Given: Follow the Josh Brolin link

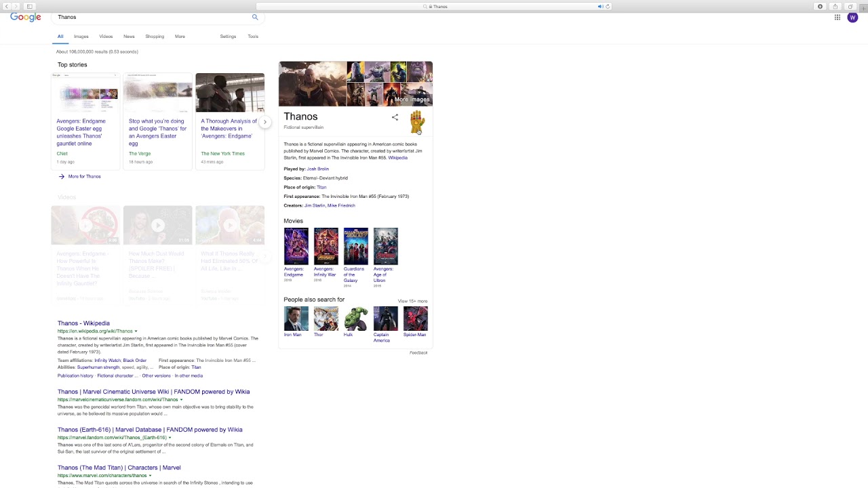Looking at the screenshot, I should coord(318,169).
